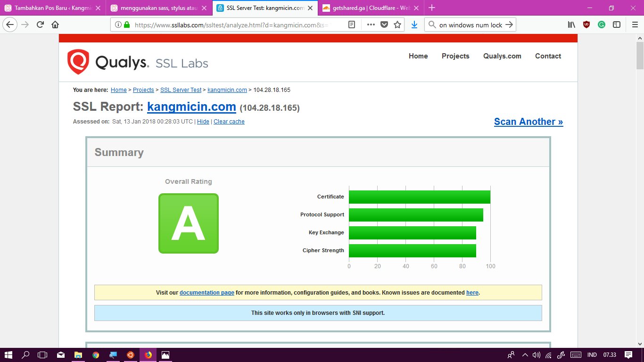Click the browser forward arrow
This screenshot has height=362, width=644.
point(25,25)
